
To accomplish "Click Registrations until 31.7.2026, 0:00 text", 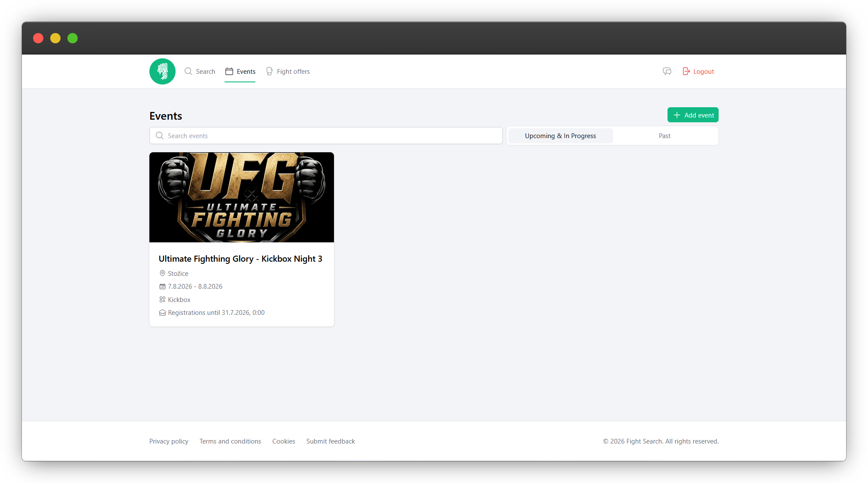I will click(x=216, y=313).
